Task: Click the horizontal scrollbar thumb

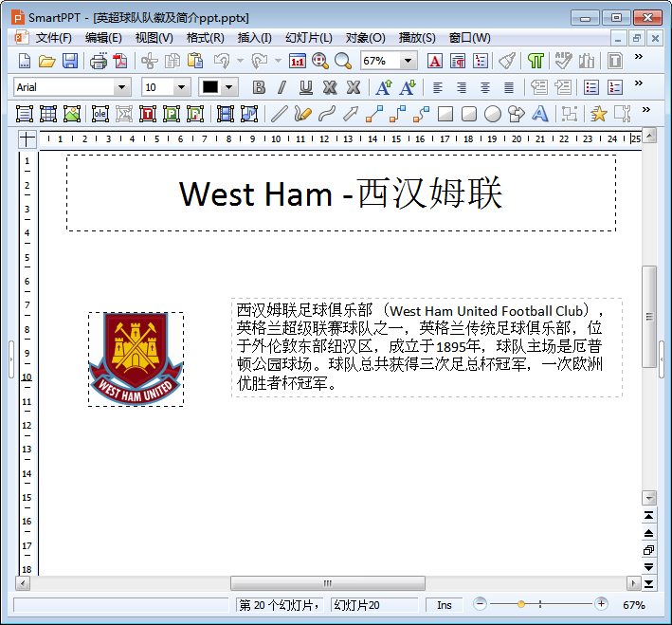Action: (328, 583)
